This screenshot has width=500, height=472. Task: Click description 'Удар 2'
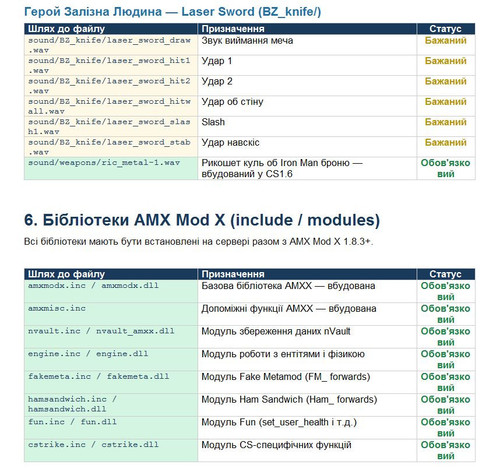[217, 81]
